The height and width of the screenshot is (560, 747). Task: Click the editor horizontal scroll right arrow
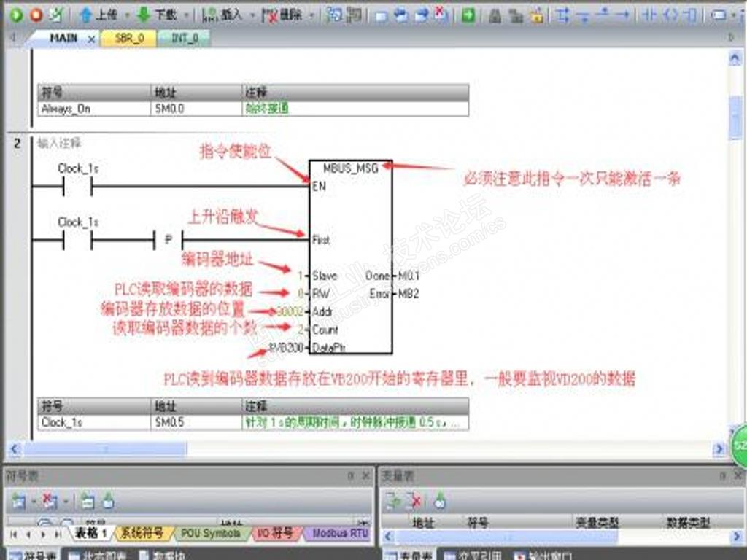(719, 448)
